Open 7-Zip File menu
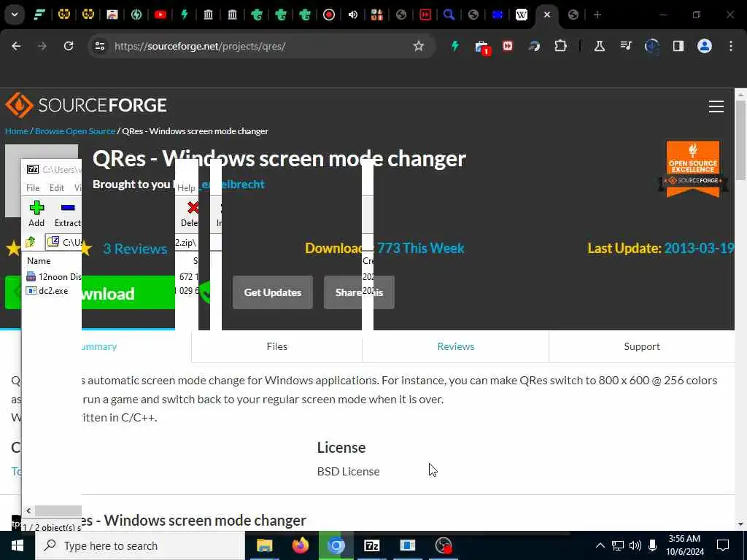This screenshot has width=747, height=560. click(x=33, y=188)
